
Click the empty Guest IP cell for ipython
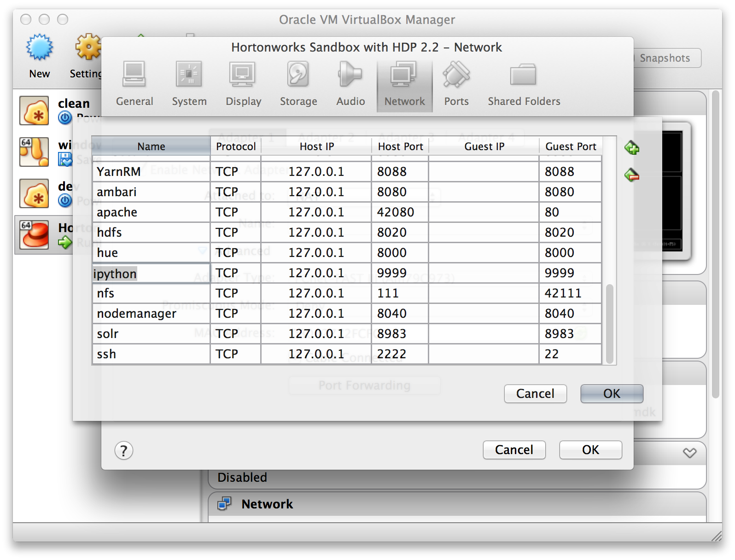pos(484,273)
